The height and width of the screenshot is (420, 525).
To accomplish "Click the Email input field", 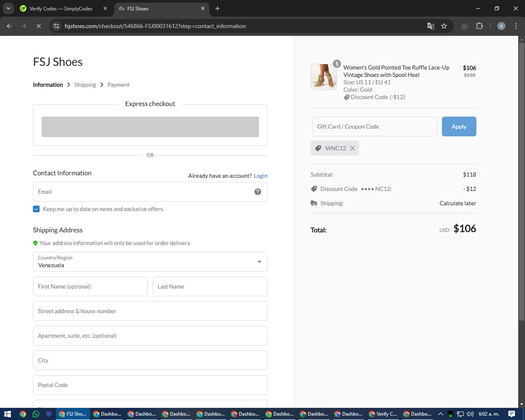I will (x=150, y=192).
